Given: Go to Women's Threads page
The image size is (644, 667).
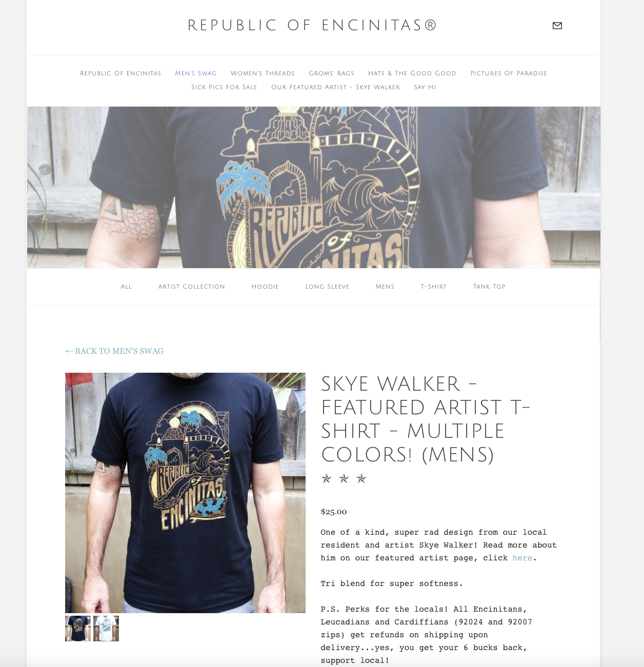Looking at the screenshot, I should click(x=263, y=73).
